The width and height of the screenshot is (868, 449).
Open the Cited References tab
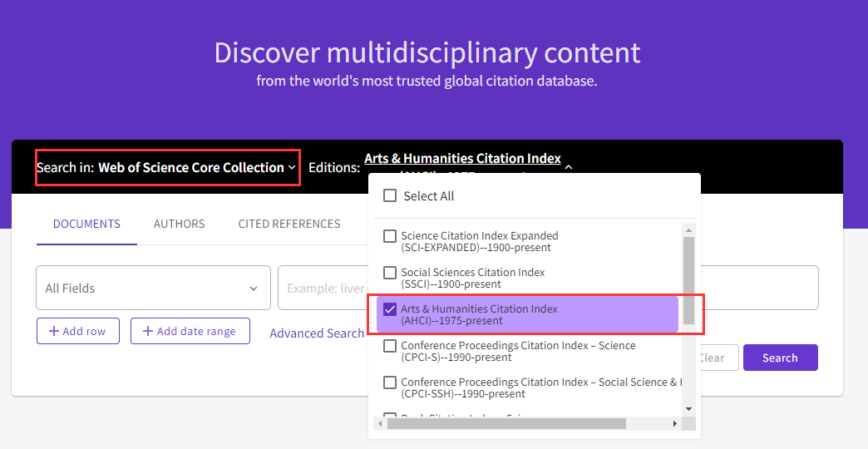(289, 224)
